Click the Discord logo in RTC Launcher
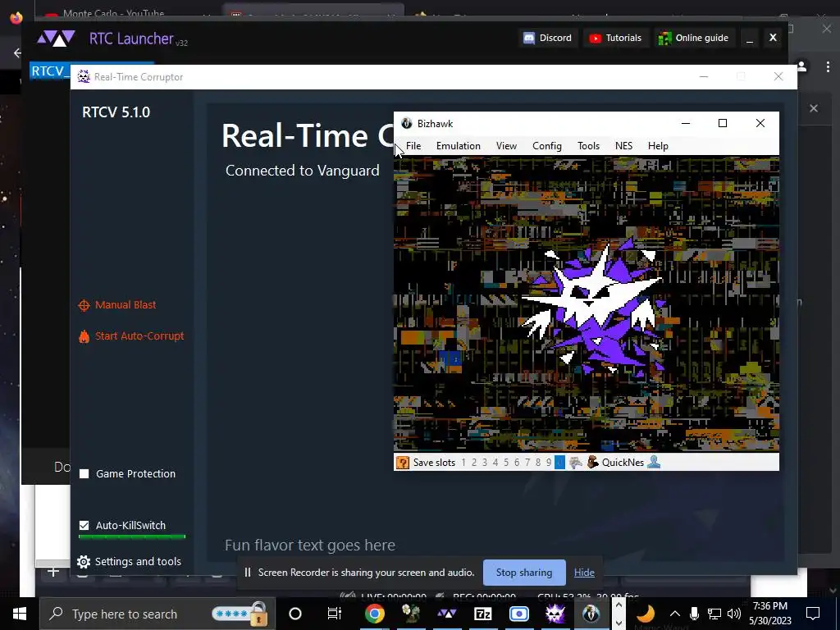This screenshot has height=630, width=840. (529, 38)
